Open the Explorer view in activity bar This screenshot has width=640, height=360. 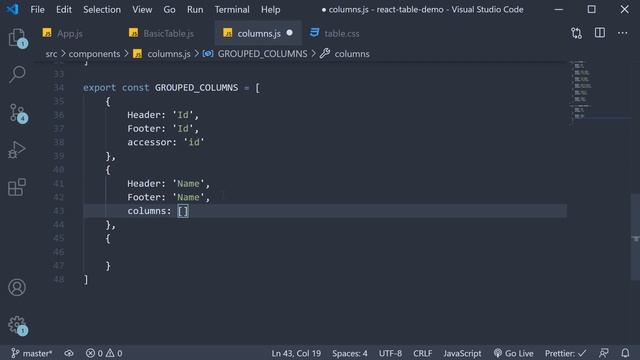[x=17, y=38]
